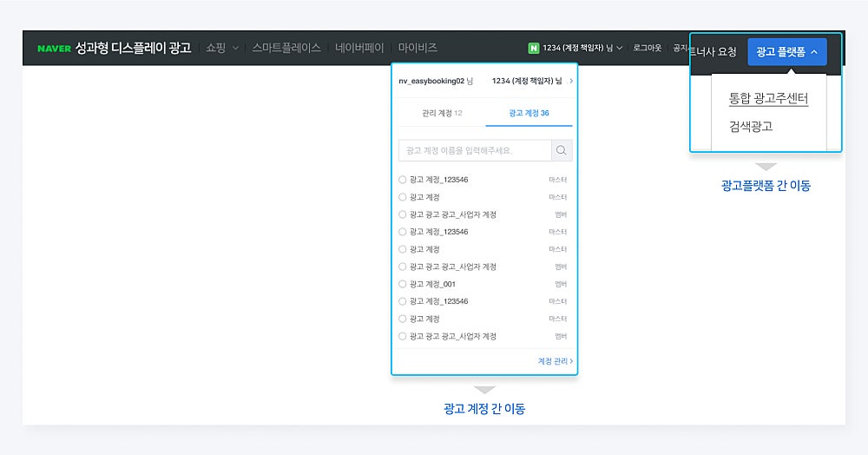Click the caret on 광고 플랫폼 button
The image size is (868, 455).
point(814,52)
